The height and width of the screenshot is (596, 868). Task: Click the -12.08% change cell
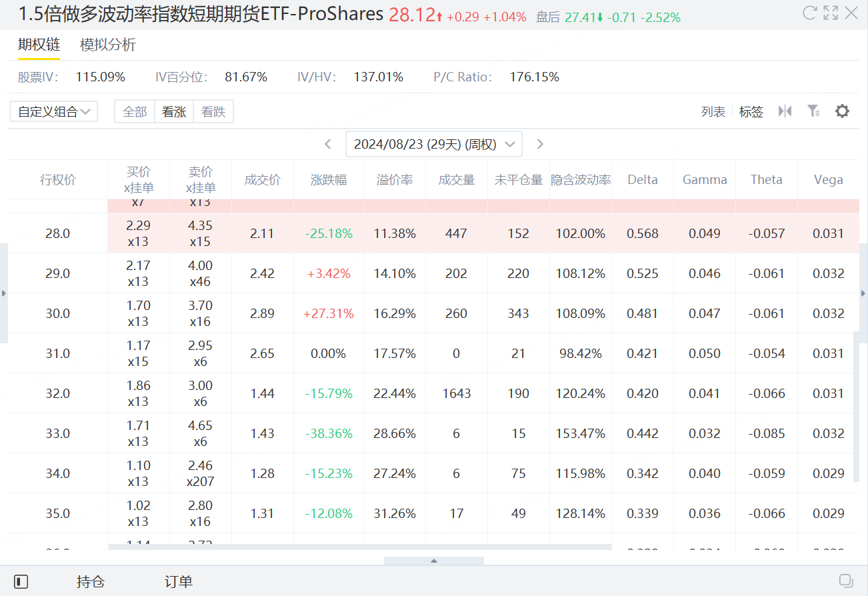329,513
